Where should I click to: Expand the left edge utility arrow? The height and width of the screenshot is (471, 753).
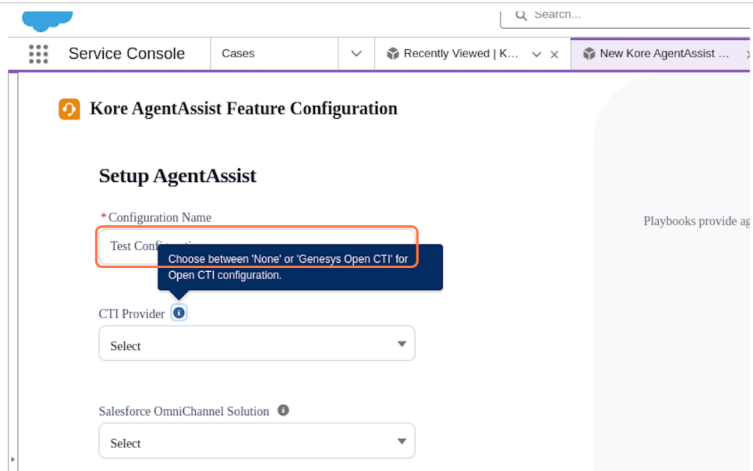(x=12, y=459)
